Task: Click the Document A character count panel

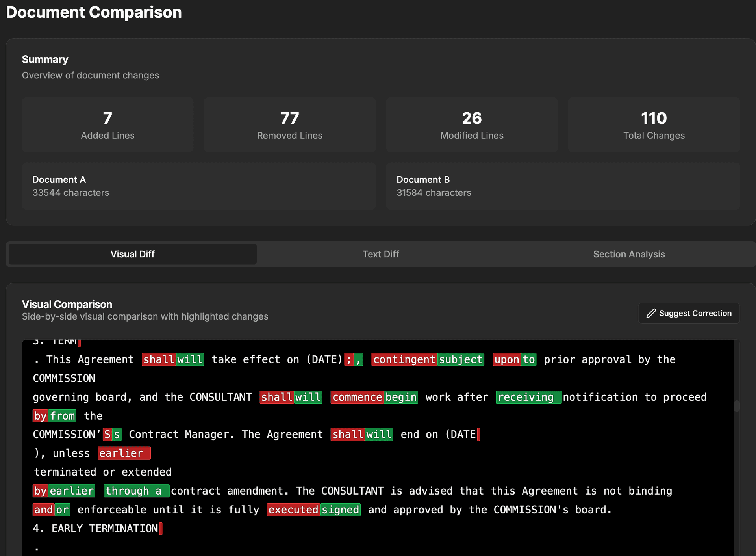Action: pos(198,186)
